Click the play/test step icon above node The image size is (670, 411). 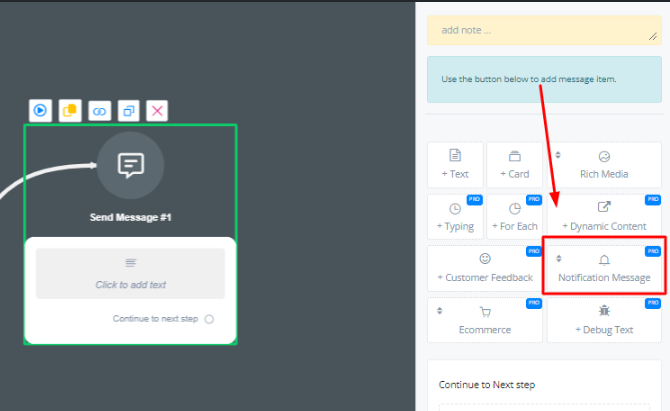tap(40, 110)
